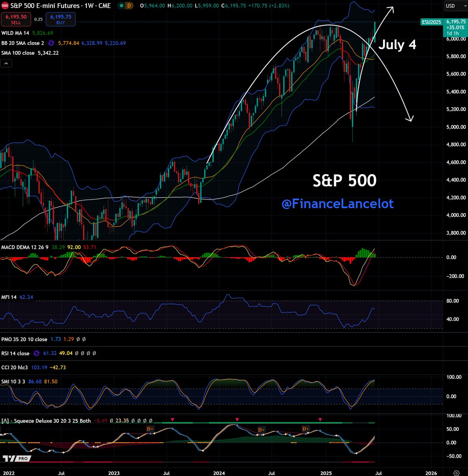This screenshot has width=468, height=476.
Task: Click the red S&P 500 symbol logo
Action: tap(5, 6)
